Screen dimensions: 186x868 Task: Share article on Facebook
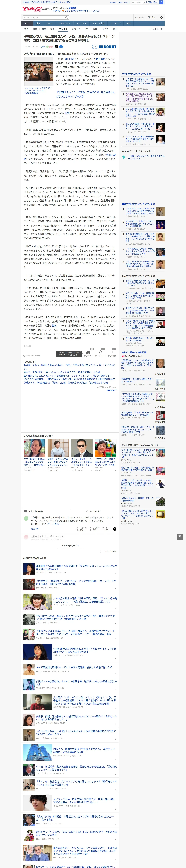[x=61, y=47]
